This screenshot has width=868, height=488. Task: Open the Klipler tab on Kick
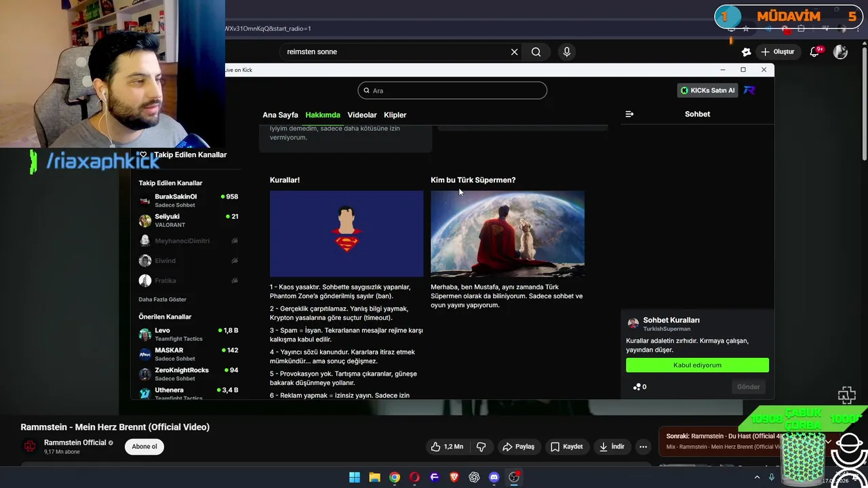click(395, 115)
